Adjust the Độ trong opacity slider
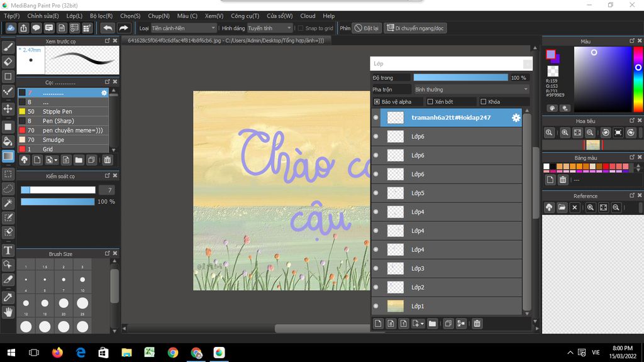Image resolution: width=644 pixels, height=362 pixels. tap(460, 77)
